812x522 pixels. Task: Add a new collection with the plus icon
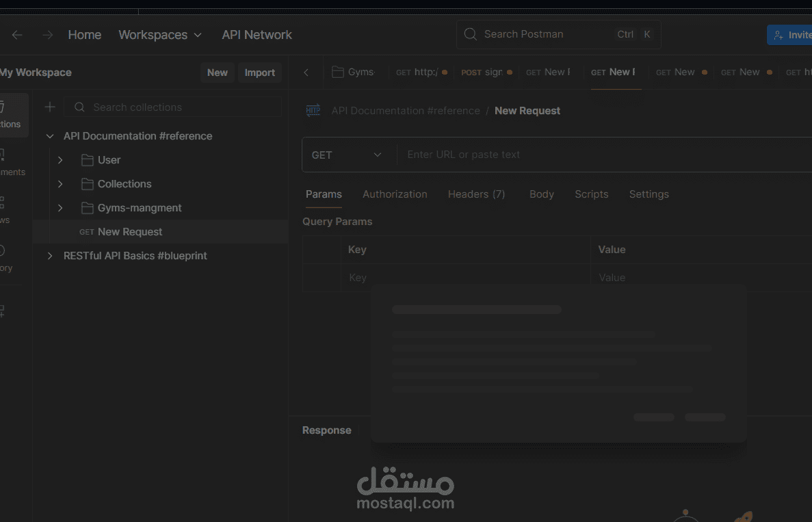click(x=50, y=107)
